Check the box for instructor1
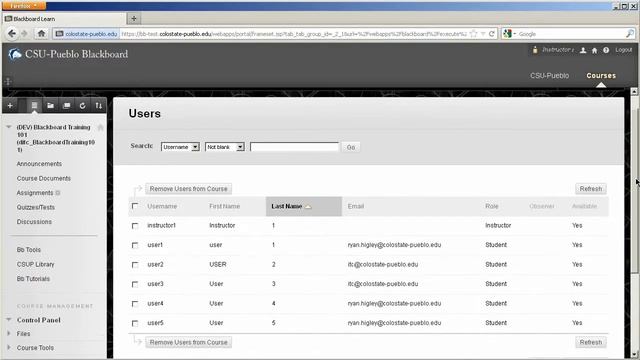Viewport: 640px width, 360px height. [x=135, y=226]
